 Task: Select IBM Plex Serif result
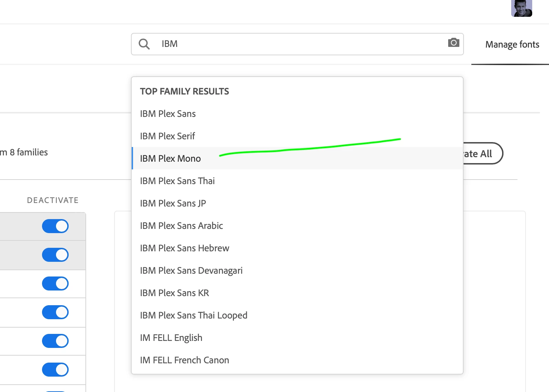point(297,136)
